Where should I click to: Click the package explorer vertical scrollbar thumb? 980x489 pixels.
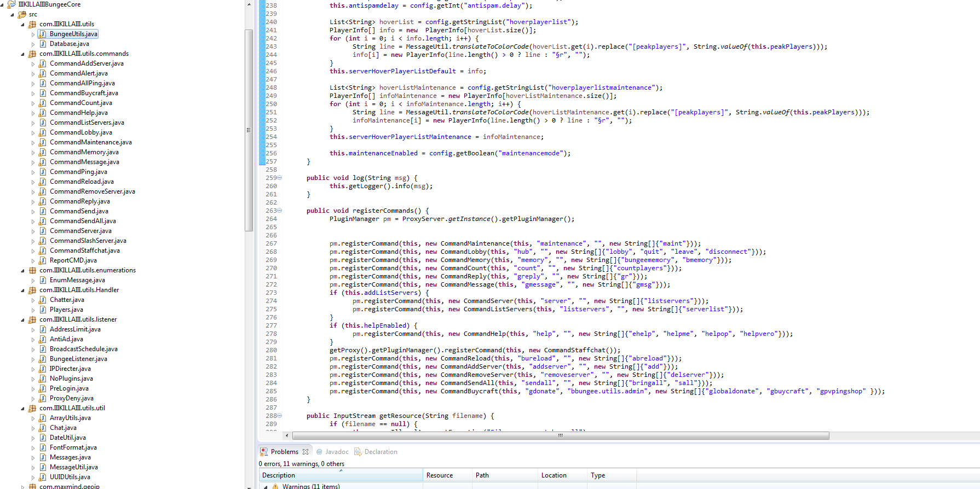[249, 130]
